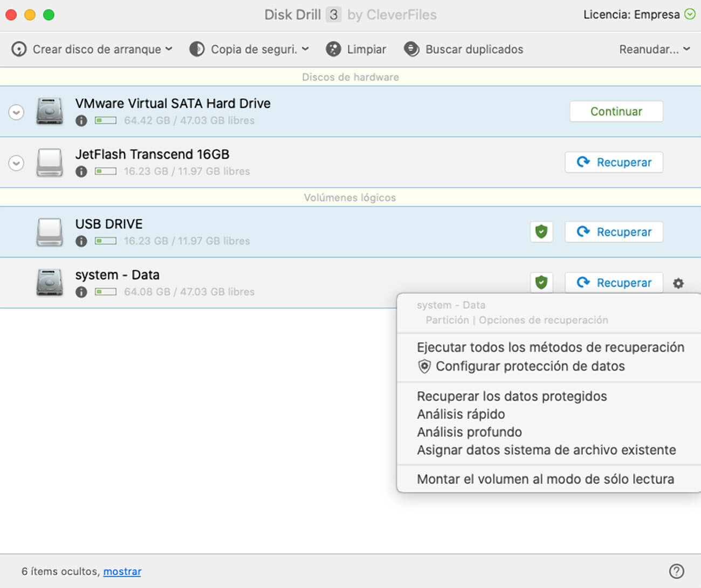701x588 pixels.
Task: Show info for VMware Virtual SATA drive
Action: pyautogui.click(x=81, y=120)
